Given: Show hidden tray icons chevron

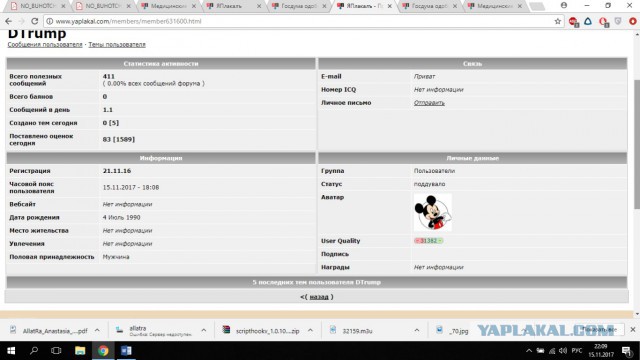Looking at the screenshot, I should [529, 351].
